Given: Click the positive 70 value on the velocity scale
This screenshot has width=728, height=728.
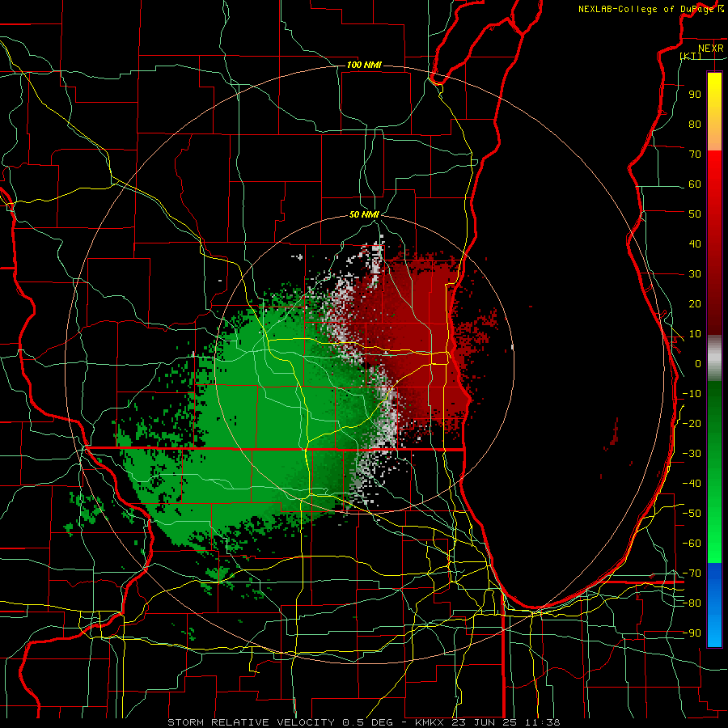Looking at the screenshot, I should pos(695,154).
